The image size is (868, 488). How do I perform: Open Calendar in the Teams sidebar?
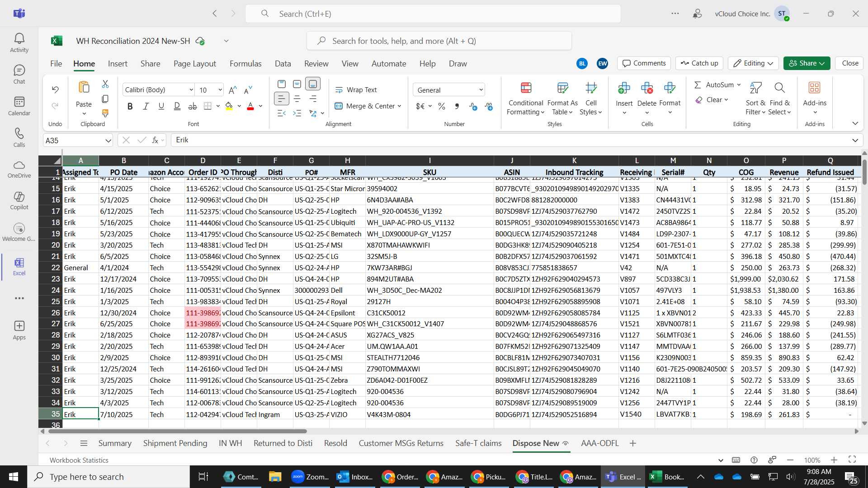(19, 106)
